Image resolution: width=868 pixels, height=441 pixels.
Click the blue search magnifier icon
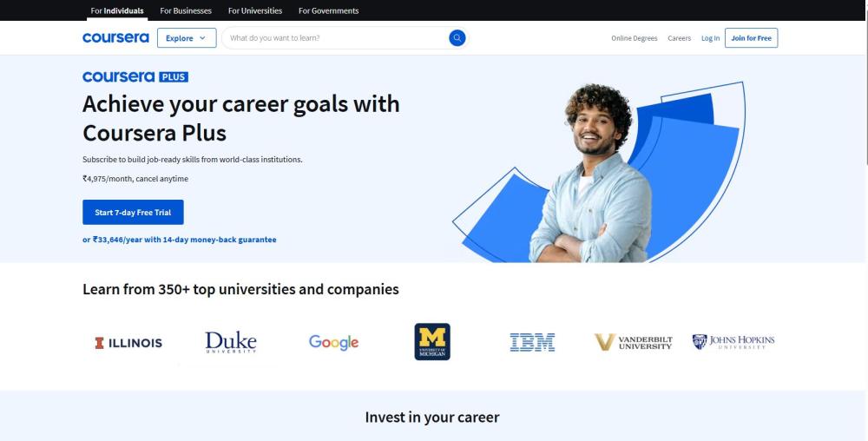pos(457,38)
